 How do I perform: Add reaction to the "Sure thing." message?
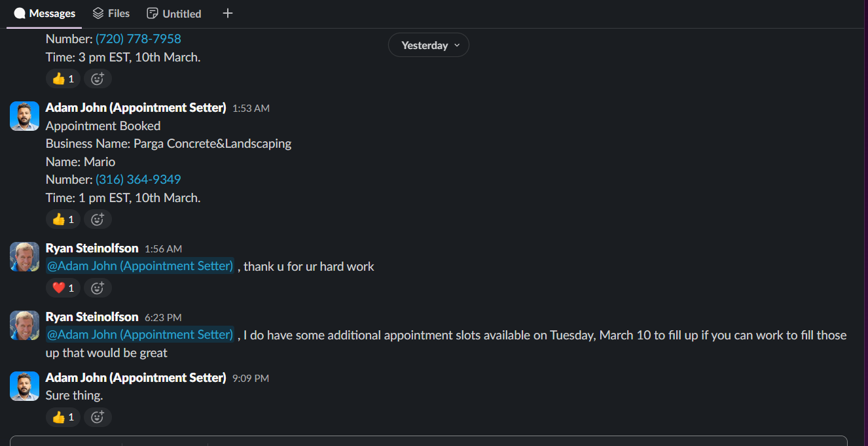(98, 417)
